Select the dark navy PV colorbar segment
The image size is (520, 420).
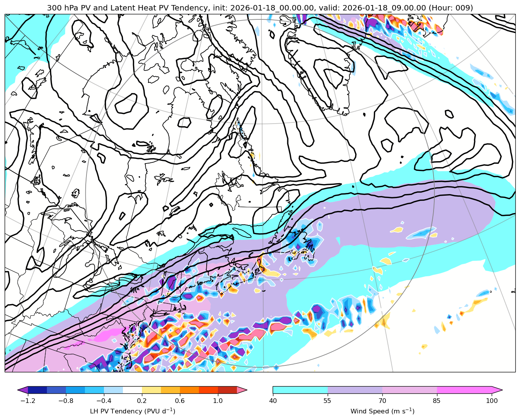[37, 390]
